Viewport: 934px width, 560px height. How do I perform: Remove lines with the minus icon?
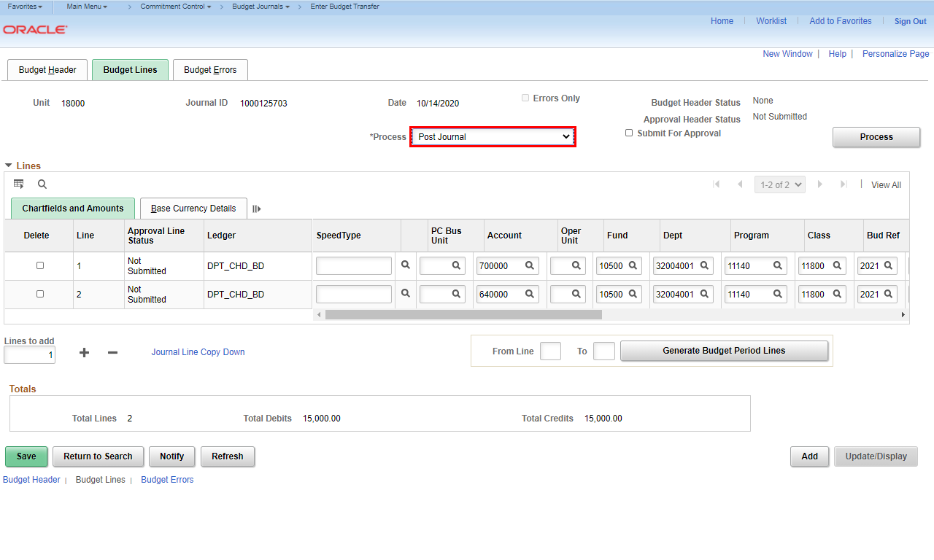pos(112,352)
